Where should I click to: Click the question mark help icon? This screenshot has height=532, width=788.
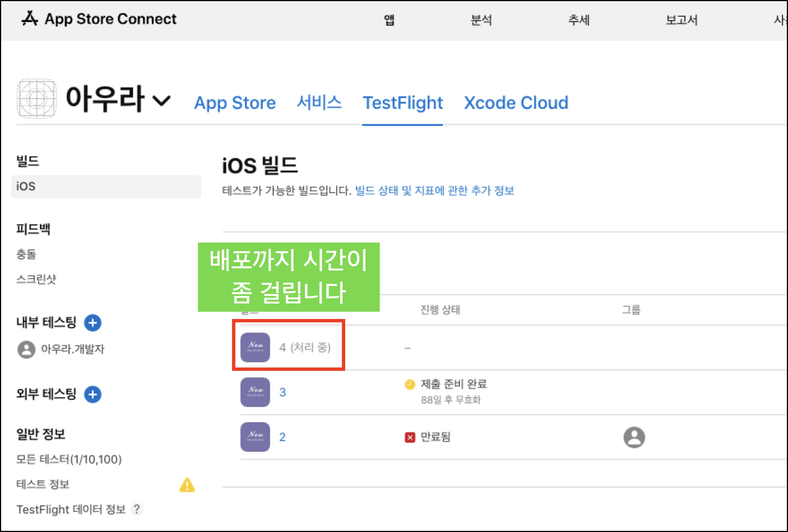pos(137,509)
